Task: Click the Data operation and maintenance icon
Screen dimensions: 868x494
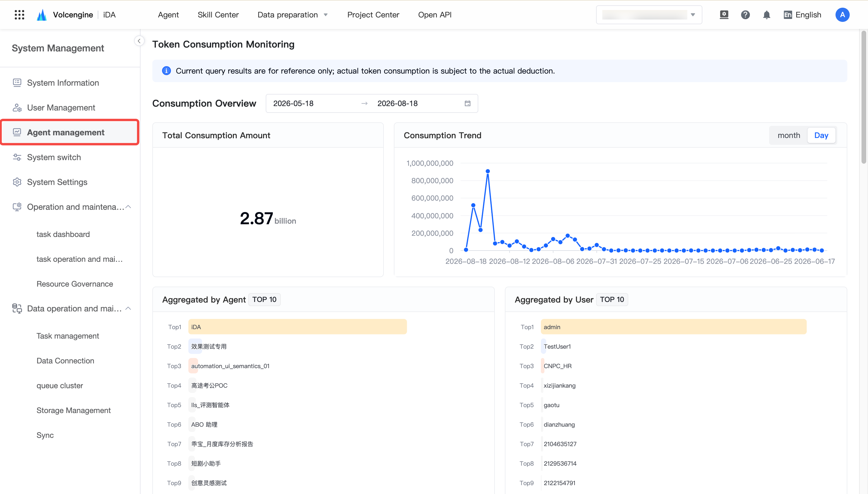Action: tap(17, 308)
